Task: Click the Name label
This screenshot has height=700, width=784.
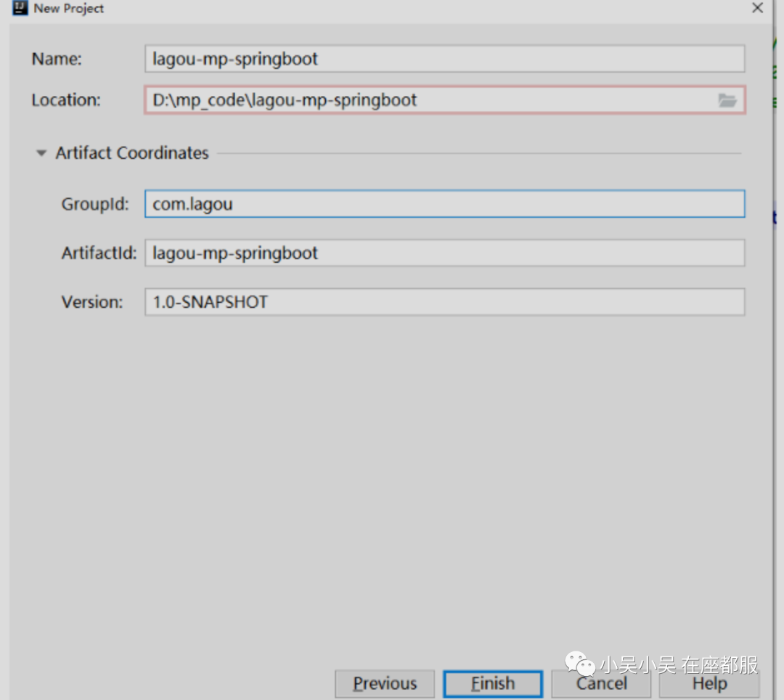Action: (57, 59)
